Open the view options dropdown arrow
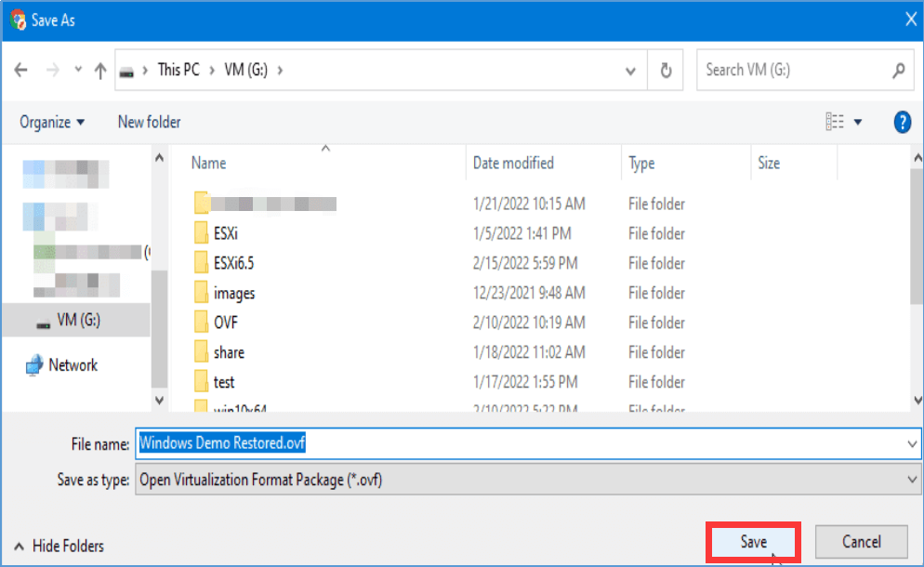 (858, 123)
